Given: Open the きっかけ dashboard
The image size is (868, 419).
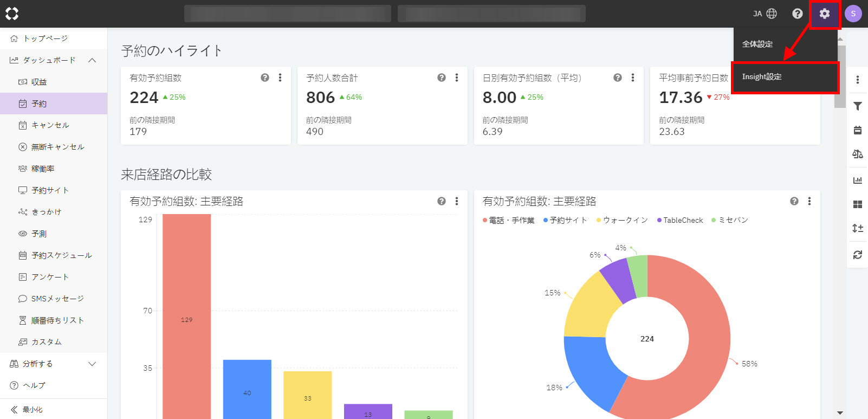Looking at the screenshot, I should (53, 212).
